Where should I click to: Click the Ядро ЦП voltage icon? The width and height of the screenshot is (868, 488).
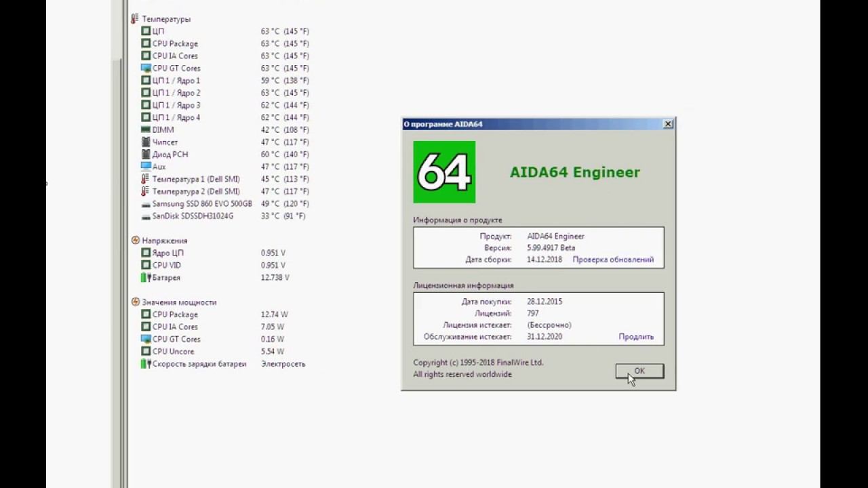pyautogui.click(x=146, y=253)
